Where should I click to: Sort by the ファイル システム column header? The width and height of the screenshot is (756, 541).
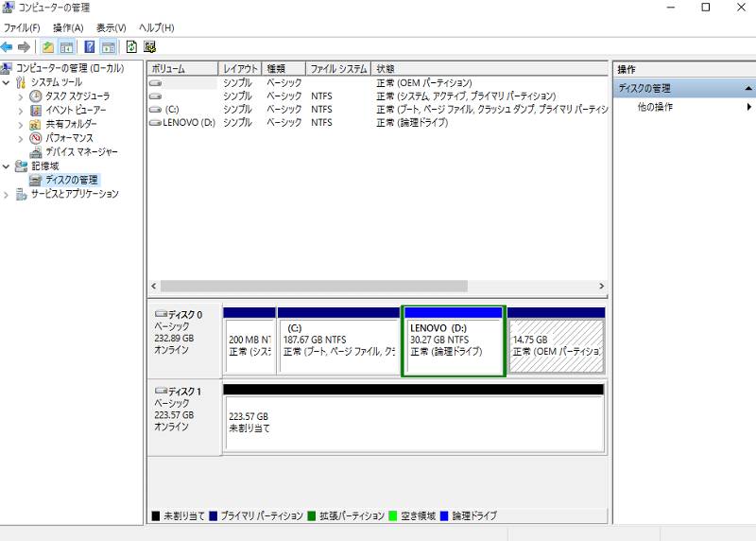click(x=338, y=68)
